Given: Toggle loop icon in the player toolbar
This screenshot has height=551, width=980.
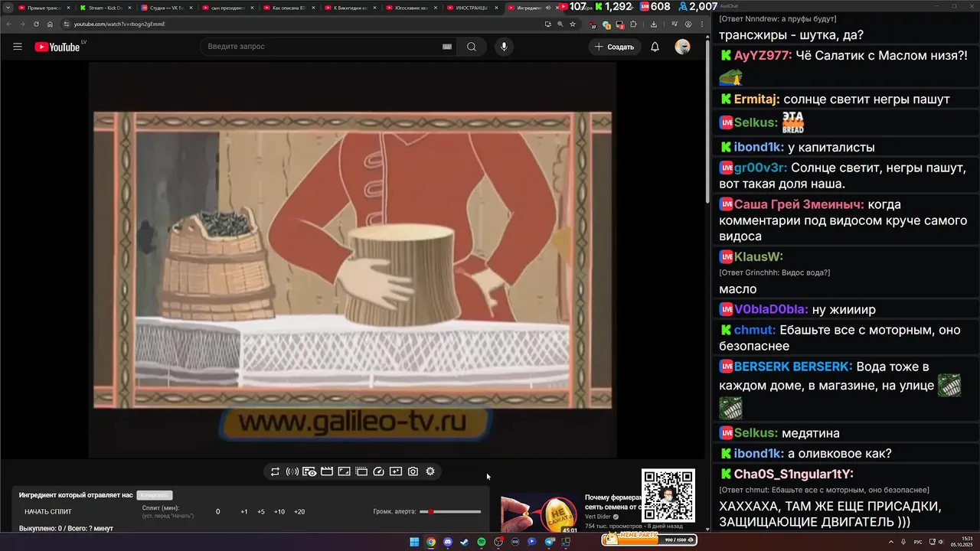Looking at the screenshot, I should (x=275, y=471).
